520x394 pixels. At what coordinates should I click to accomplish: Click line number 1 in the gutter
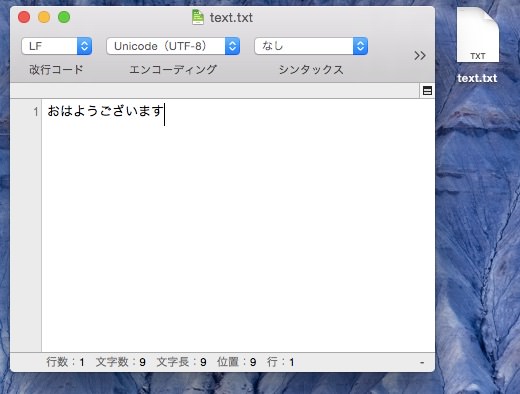(36, 111)
